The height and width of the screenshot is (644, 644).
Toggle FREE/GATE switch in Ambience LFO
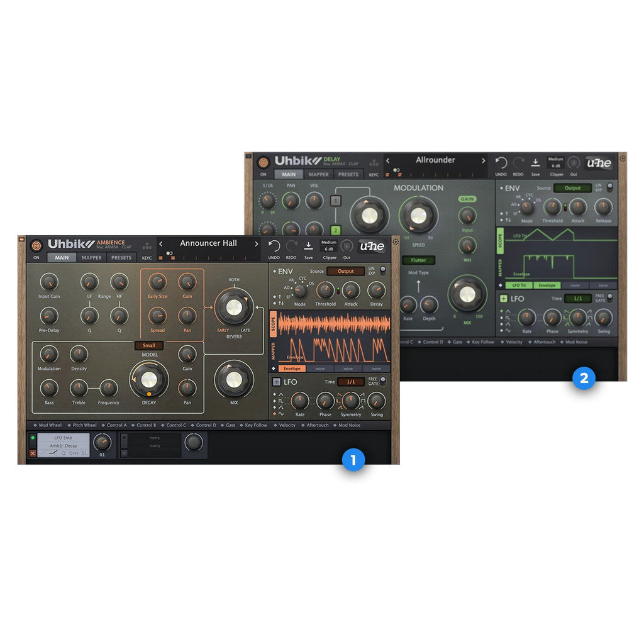click(x=383, y=380)
